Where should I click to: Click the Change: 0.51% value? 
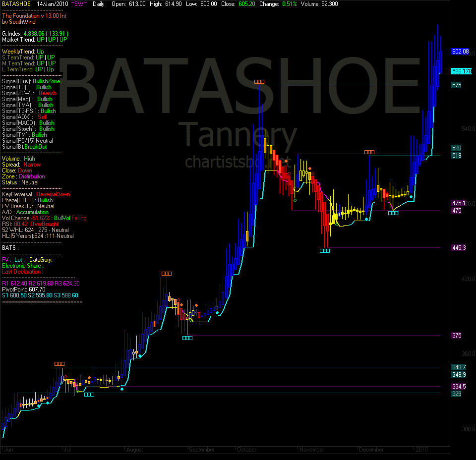point(278,4)
